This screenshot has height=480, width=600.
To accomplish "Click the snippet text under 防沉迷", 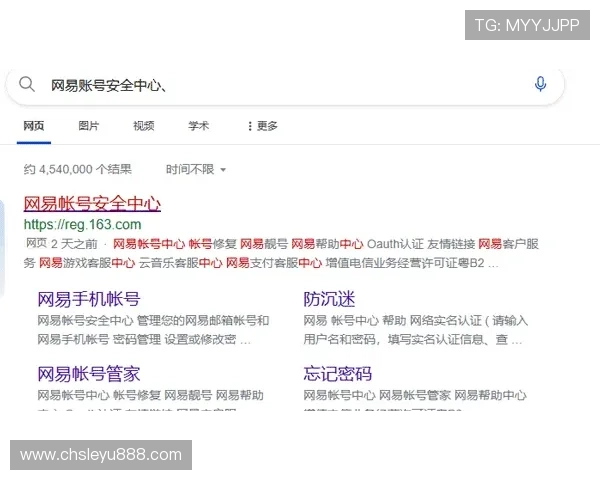I will coord(416,330).
